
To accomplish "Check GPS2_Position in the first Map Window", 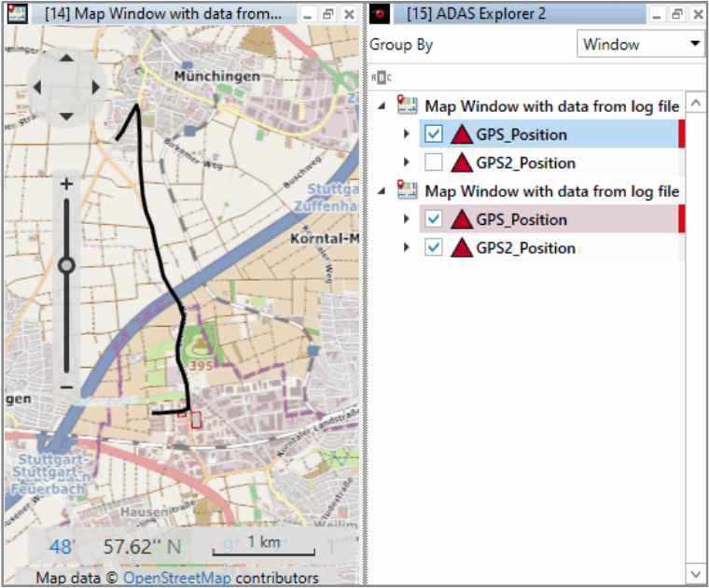I will (434, 161).
